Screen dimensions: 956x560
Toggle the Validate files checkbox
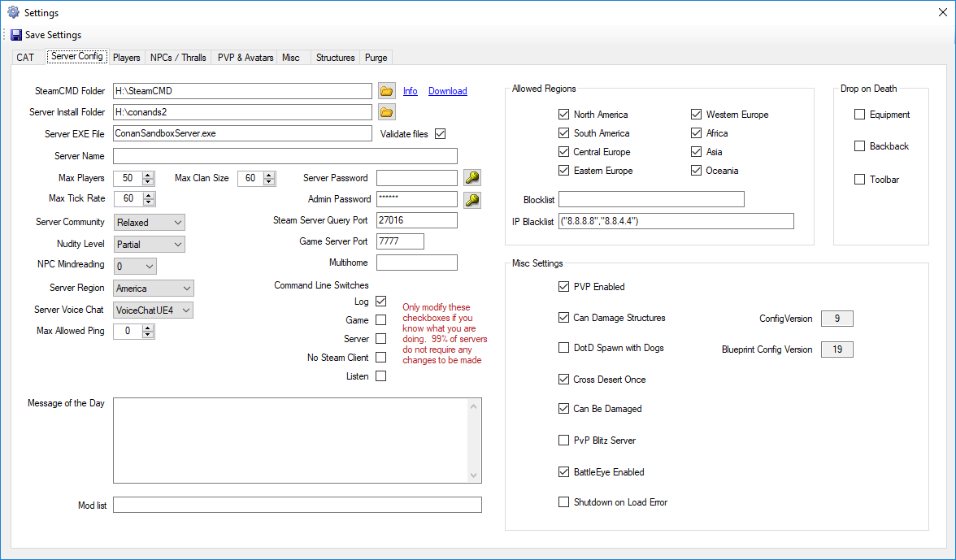tap(441, 134)
